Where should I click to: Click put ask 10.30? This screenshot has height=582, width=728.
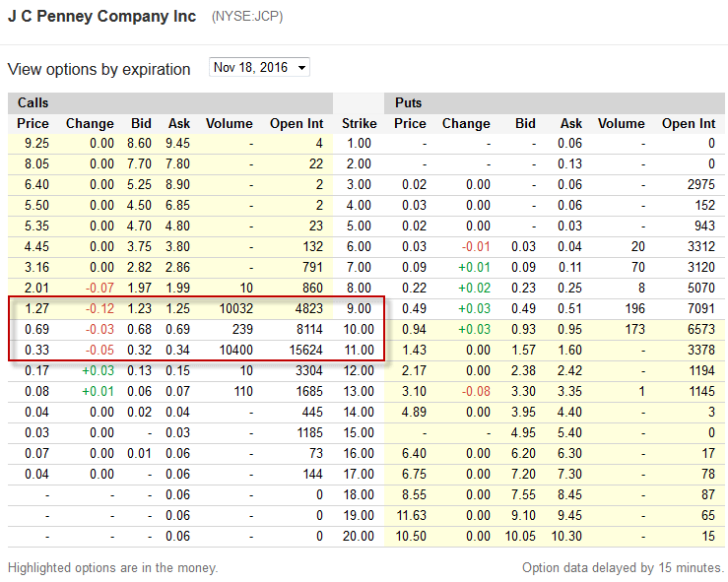tap(566, 536)
